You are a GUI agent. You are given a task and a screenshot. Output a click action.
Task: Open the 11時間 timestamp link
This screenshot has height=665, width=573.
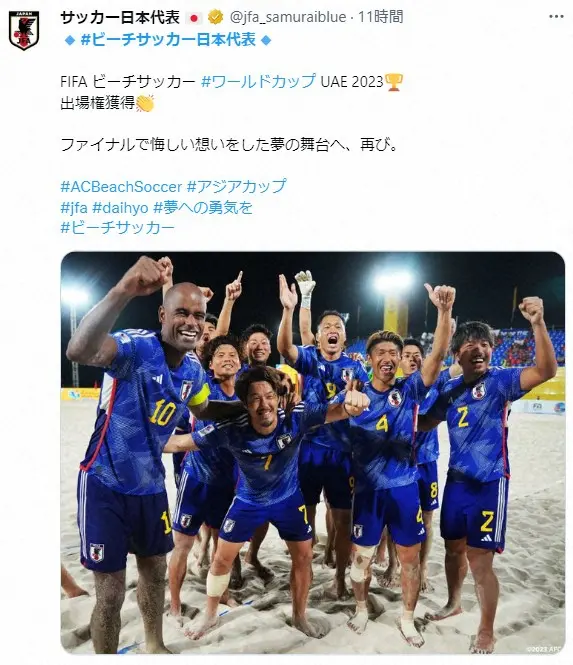click(x=380, y=17)
